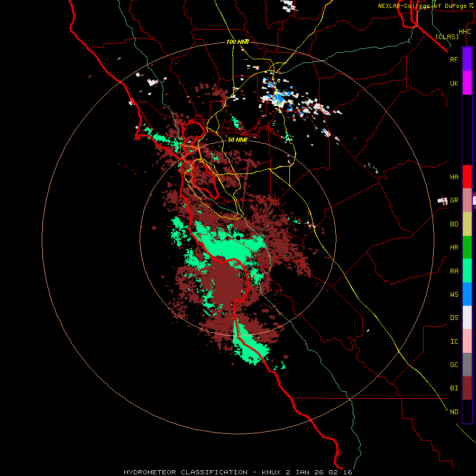Click the BI legend label
Viewport: 476px width, 476px height.
(454, 388)
